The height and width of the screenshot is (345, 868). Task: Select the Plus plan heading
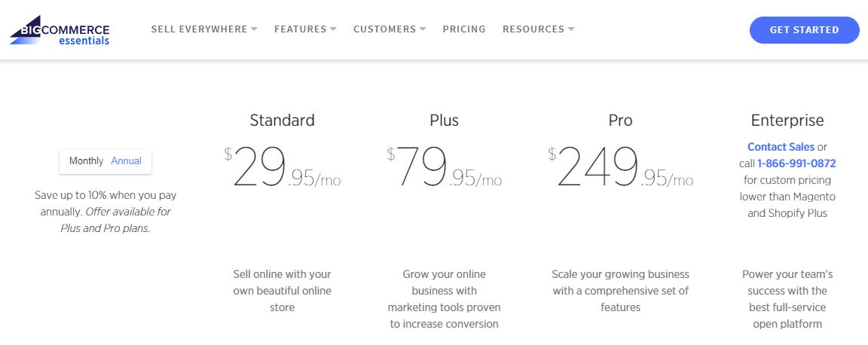coord(445,121)
